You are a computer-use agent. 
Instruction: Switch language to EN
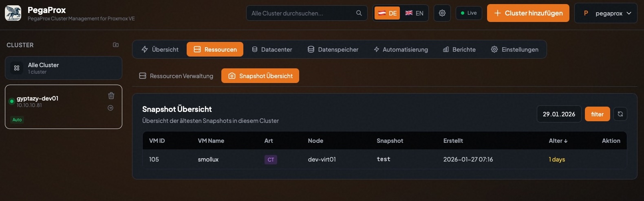[414, 13]
